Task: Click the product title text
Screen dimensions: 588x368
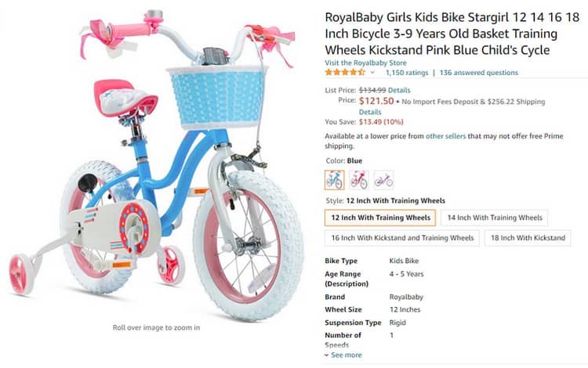Action: pyautogui.click(x=452, y=34)
